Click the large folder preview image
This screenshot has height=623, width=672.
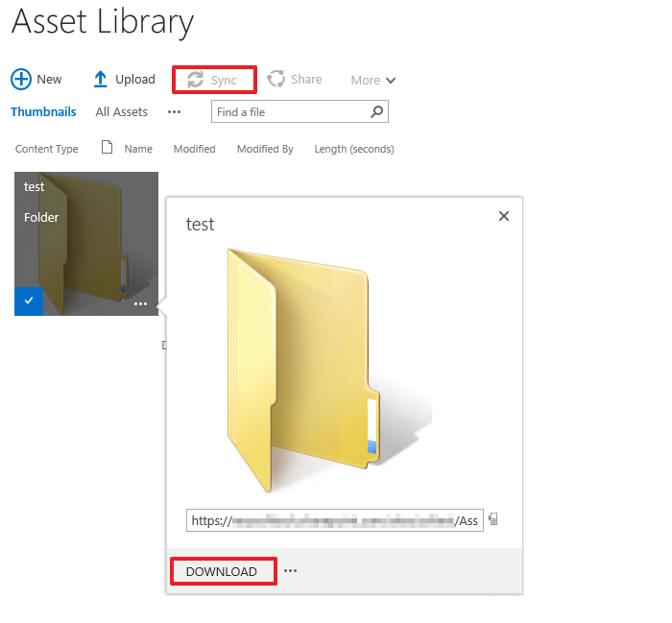point(329,371)
